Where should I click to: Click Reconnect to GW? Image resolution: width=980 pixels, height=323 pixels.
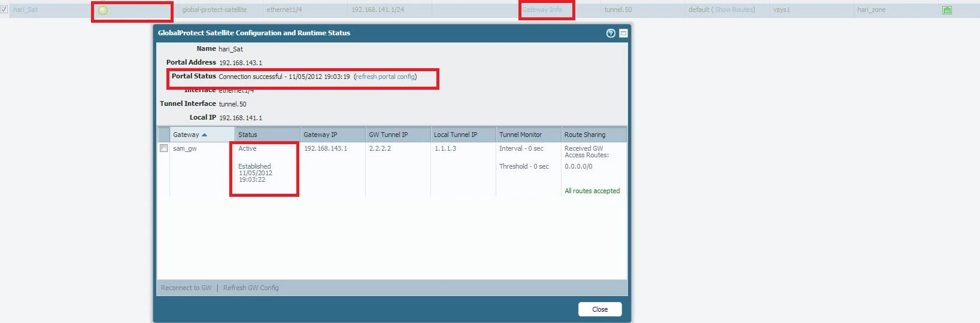186,288
